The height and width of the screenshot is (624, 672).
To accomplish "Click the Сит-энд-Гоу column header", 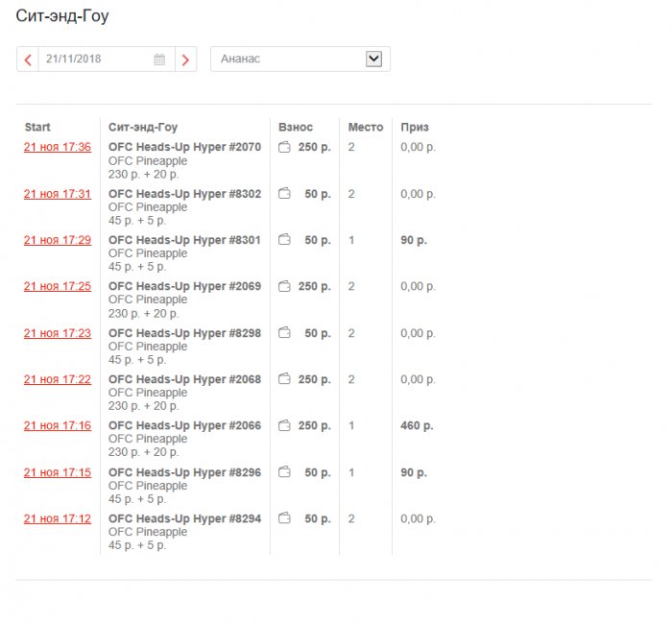I will [x=143, y=128].
